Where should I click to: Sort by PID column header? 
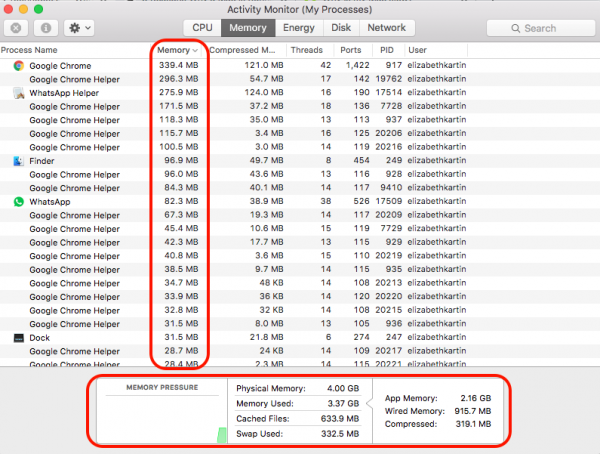pos(386,50)
